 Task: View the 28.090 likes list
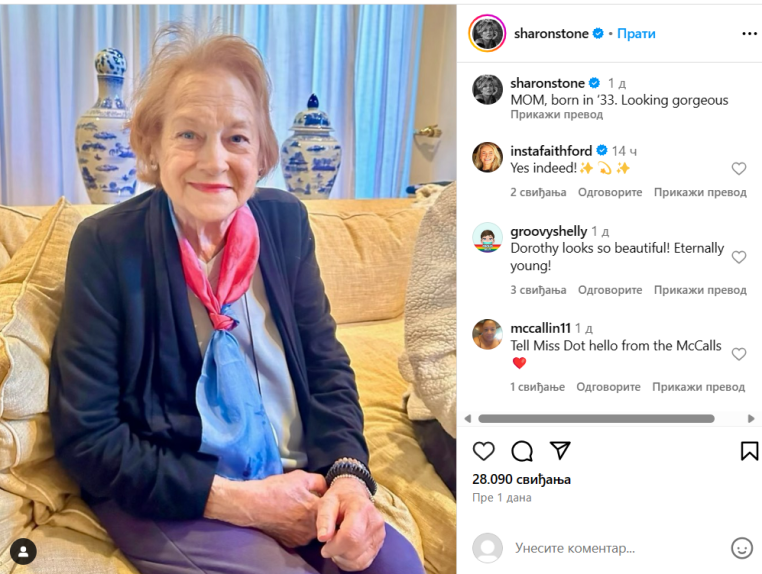521,480
